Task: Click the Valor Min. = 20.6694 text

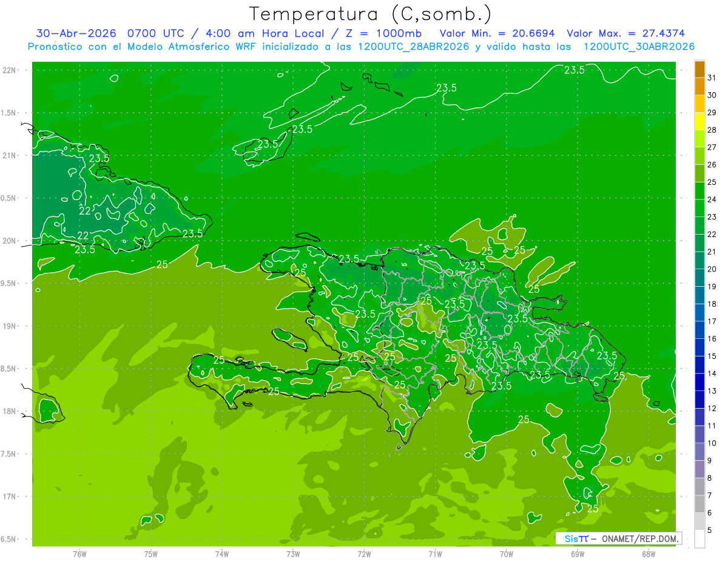Action: pyautogui.click(x=499, y=33)
